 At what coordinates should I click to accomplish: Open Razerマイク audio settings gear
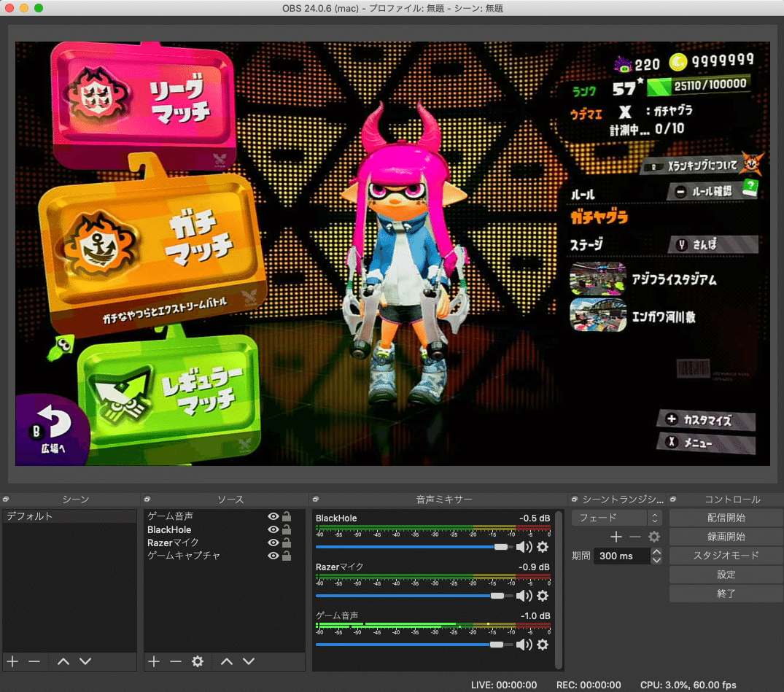(543, 596)
